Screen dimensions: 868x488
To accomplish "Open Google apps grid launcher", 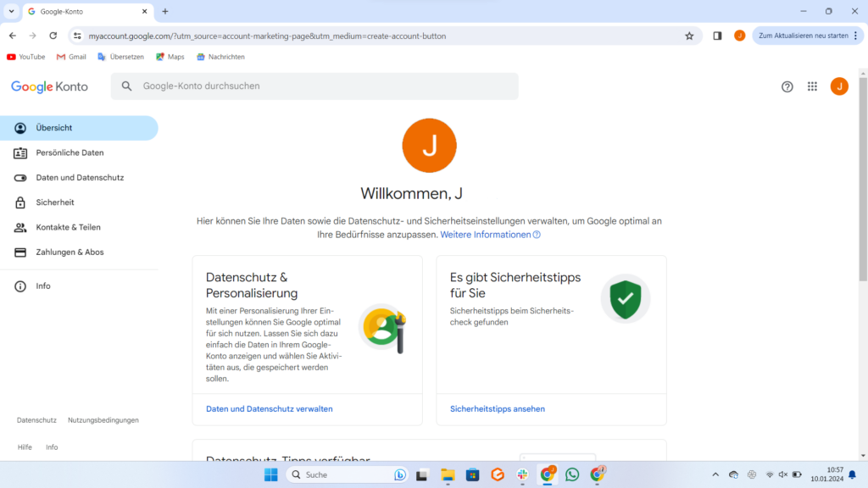I will [x=812, y=86].
